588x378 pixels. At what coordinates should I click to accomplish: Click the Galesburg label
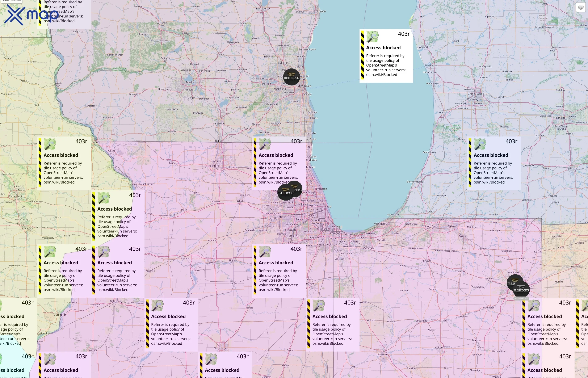click(x=116, y=301)
